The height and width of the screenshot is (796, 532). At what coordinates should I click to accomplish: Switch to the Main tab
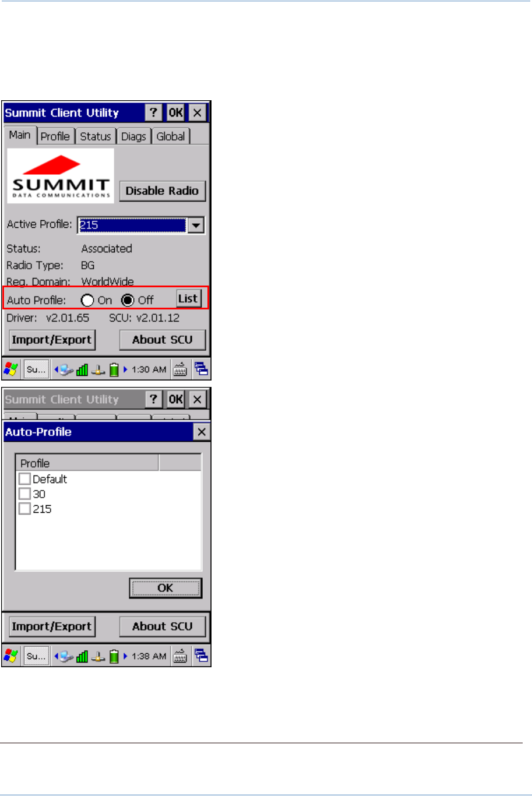(x=20, y=135)
